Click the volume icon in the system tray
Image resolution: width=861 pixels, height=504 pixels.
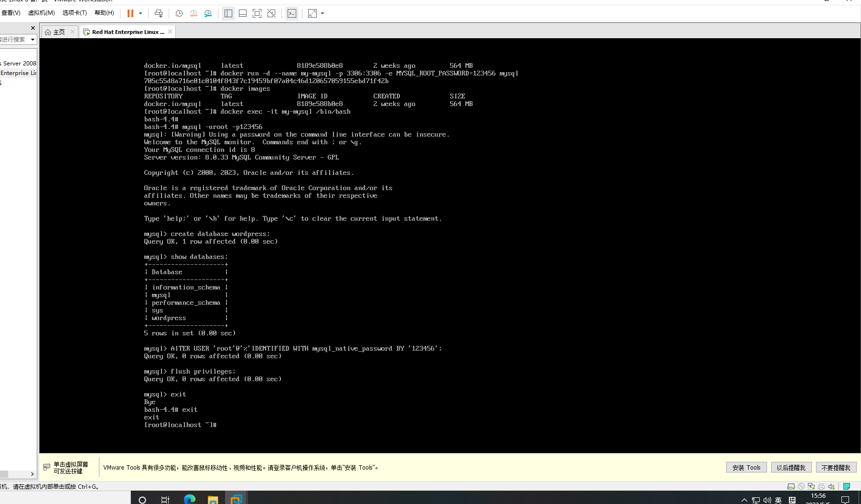pos(767,500)
